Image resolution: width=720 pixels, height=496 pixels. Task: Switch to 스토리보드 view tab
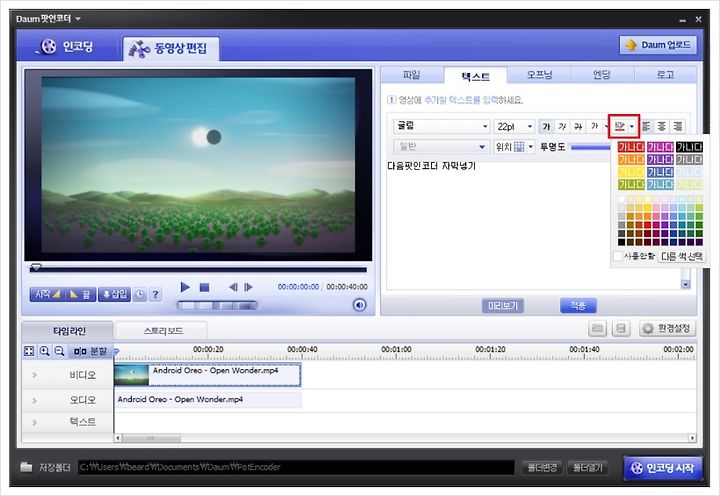[x=162, y=331]
